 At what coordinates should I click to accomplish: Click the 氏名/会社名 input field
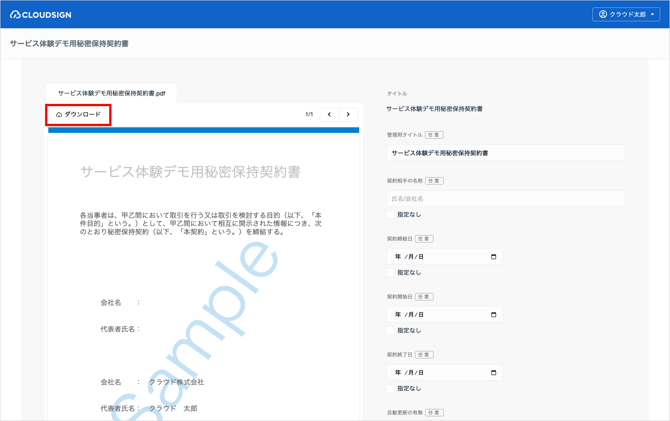pyautogui.click(x=505, y=199)
